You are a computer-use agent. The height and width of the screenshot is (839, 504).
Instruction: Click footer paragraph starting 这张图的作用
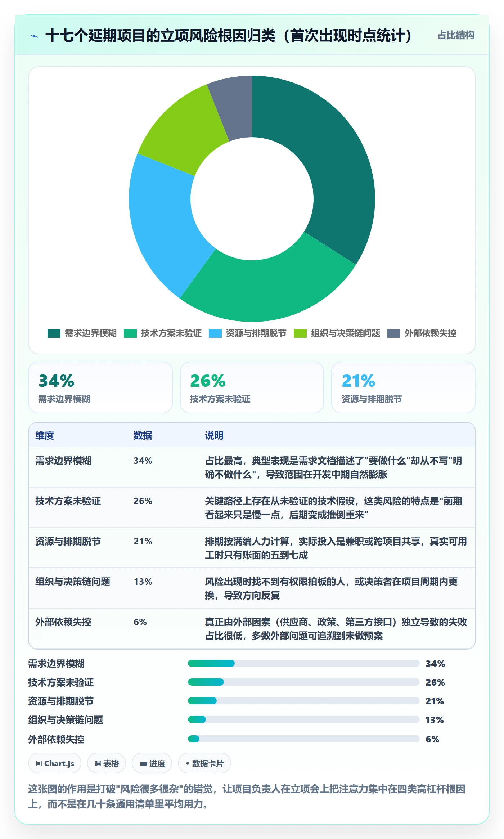[x=247, y=797]
